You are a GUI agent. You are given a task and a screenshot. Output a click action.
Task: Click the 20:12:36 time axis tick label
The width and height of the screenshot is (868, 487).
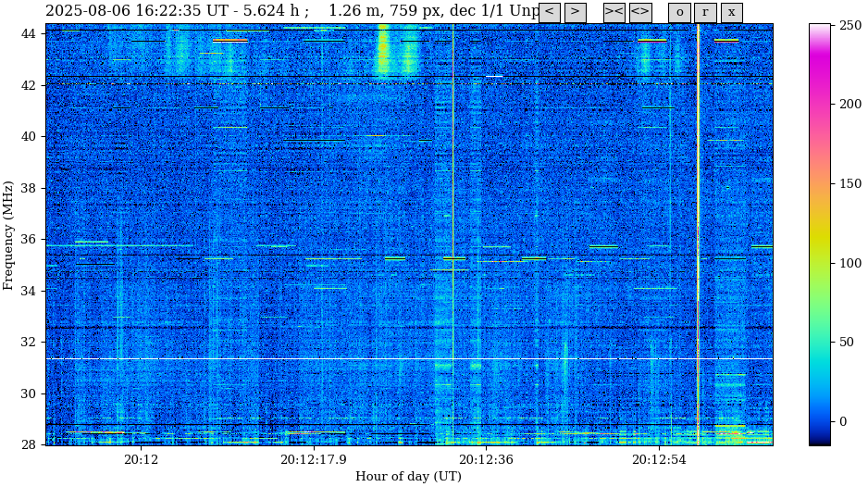pos(487,460)
